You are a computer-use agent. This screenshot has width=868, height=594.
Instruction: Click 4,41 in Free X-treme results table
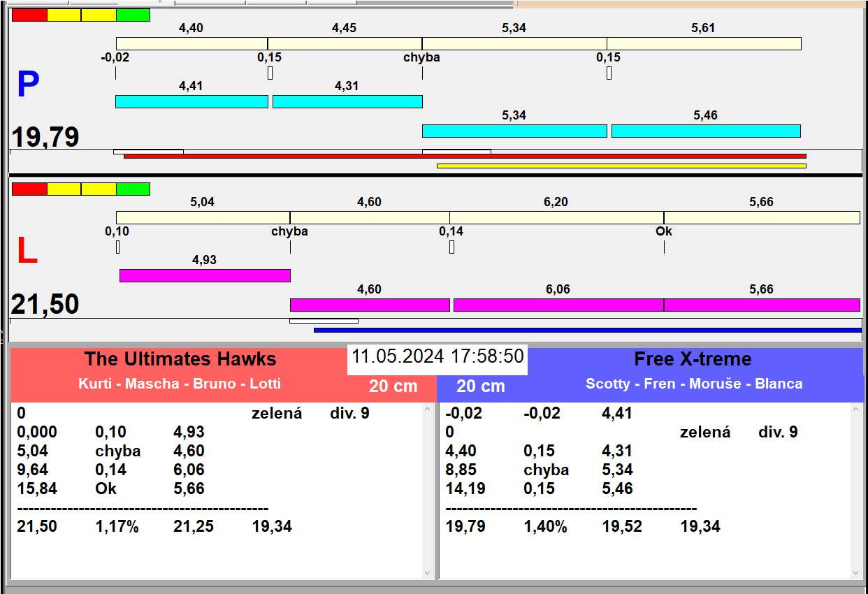pos(617,413)
